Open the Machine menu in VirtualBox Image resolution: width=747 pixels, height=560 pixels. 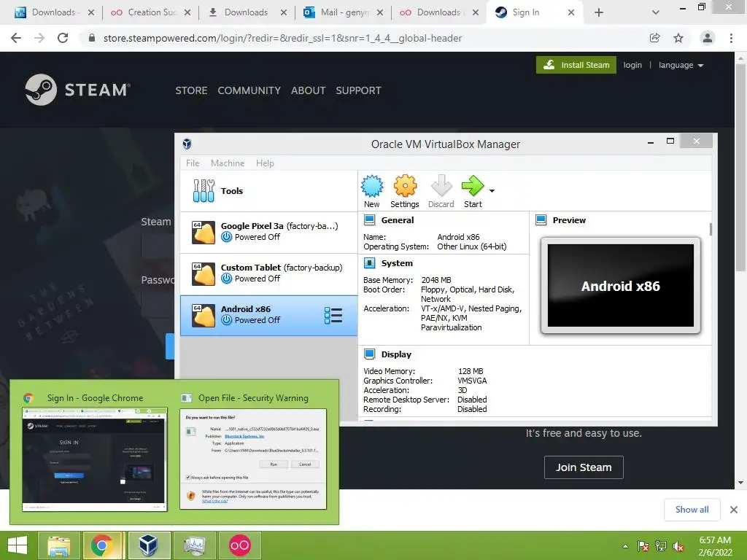coord(228,163)
